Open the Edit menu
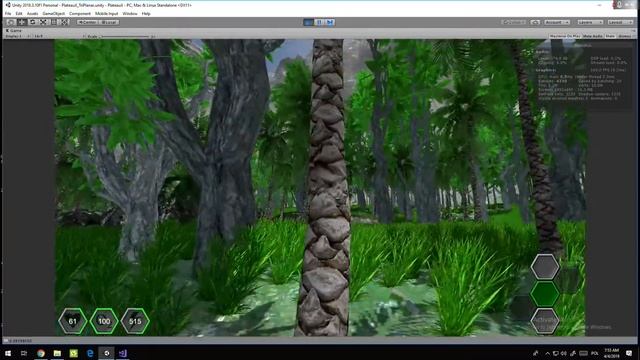Viewport: 640px width, 360px height. pyautogui.click(x=19, y=13)
